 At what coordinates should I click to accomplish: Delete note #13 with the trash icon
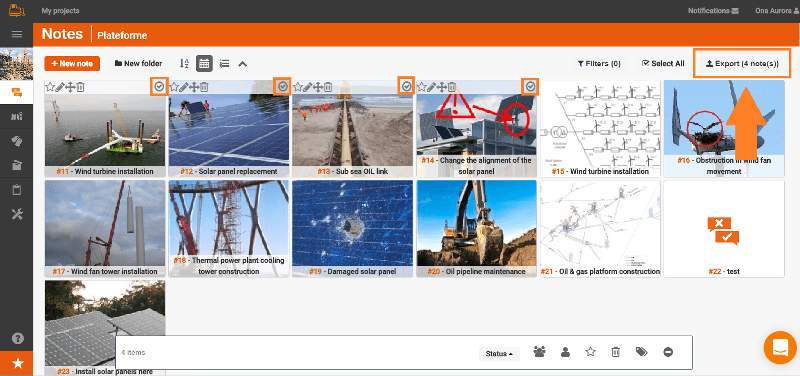(x=328, y=87)
